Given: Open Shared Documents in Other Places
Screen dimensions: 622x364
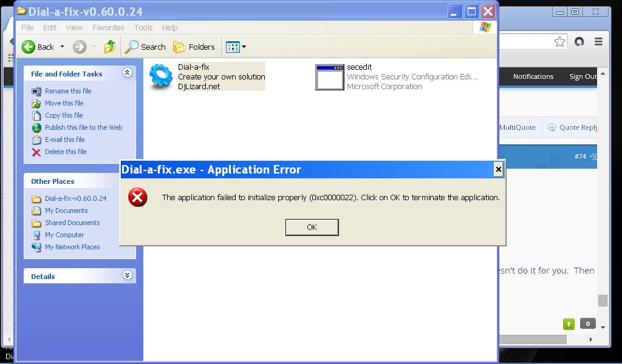Looking at the screenshot, I should tap(72, 223).
